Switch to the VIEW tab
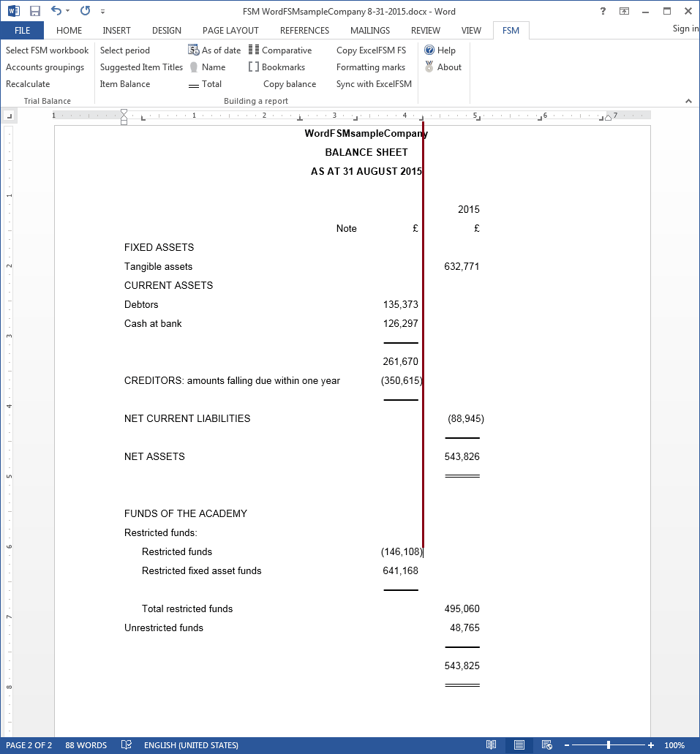Viewport: 700px width, 754px height. click(471, 30)
